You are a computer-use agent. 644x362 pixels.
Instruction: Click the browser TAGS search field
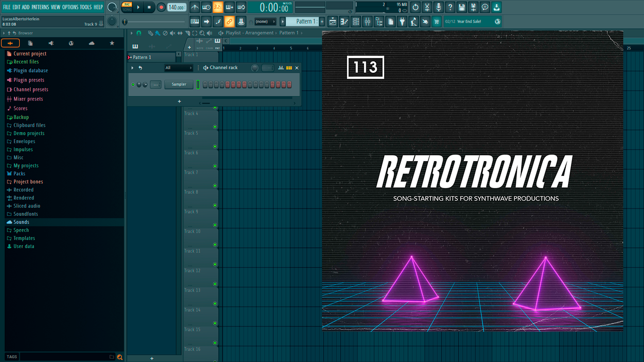click(64, 357)
